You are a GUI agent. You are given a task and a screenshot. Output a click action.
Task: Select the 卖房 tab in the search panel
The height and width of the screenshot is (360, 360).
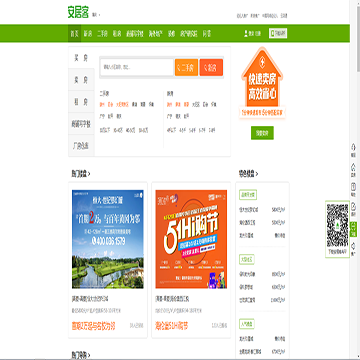[x=81, y=80]
